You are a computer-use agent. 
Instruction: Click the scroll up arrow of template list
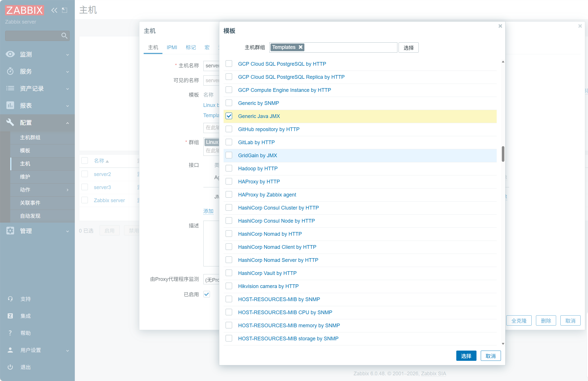pos(503,62)
